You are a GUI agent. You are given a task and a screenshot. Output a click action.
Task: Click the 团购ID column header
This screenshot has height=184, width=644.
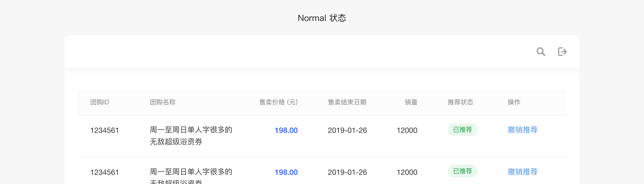[100, 102]
